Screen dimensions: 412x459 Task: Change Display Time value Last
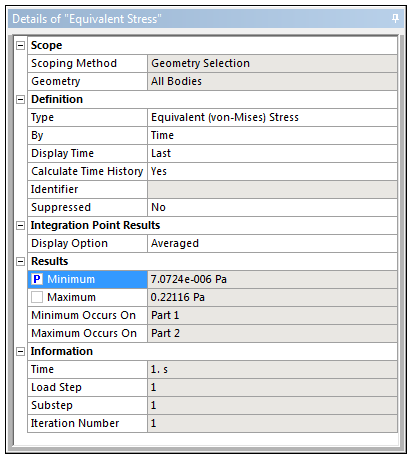tap(272, 153)
